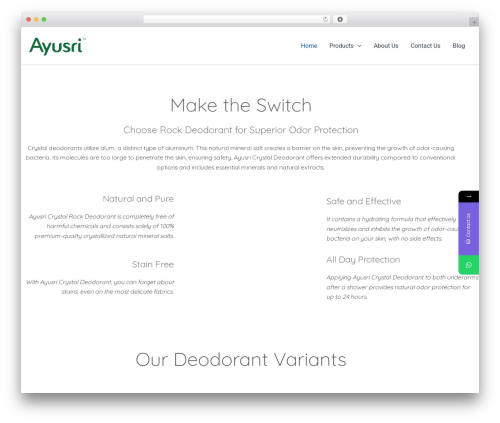Viewport: 500px width, 423px height.
Task: Click text 'With Ayusri Crystal Deodorant, you can forget'
Action: pos(100,287)
